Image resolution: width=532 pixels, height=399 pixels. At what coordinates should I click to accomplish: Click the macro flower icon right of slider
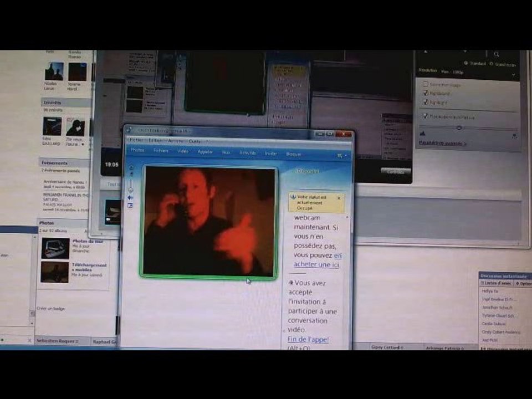point(514,136)
